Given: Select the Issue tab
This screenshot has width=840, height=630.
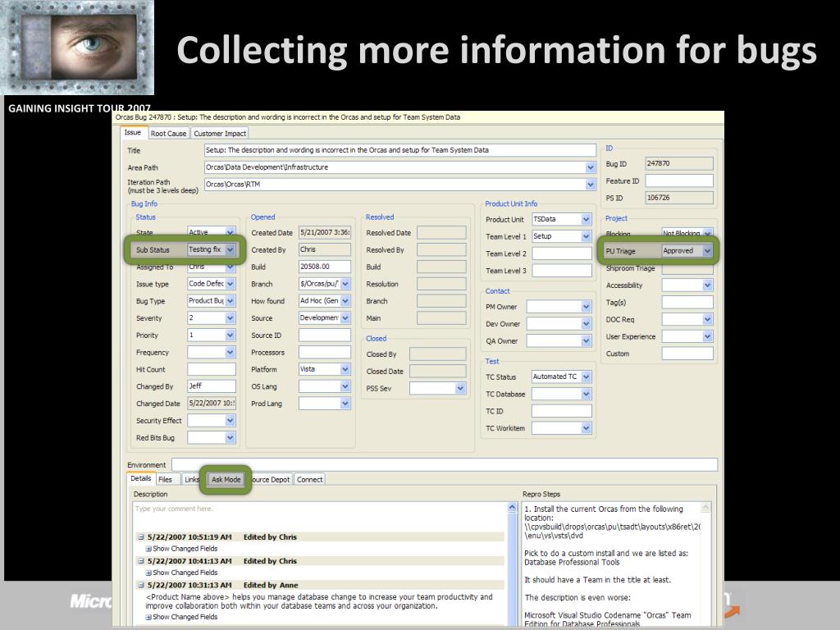Looking at the screenshot, I should [x=133, y=132].
